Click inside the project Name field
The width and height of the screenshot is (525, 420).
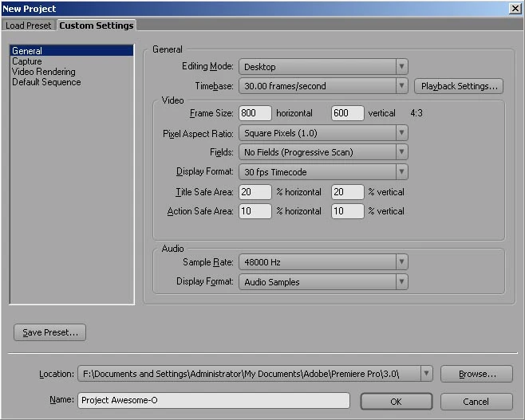click(x=214, y=401)
